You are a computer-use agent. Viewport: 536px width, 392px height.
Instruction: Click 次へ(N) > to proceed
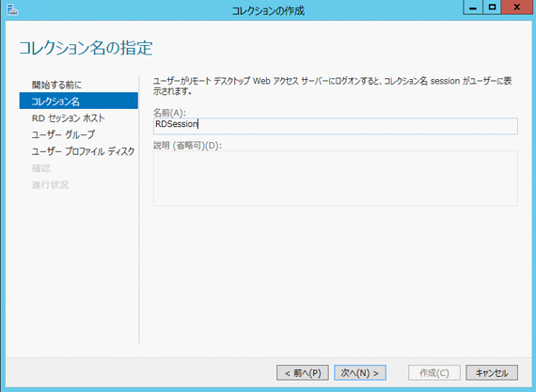tap(360, 372)
